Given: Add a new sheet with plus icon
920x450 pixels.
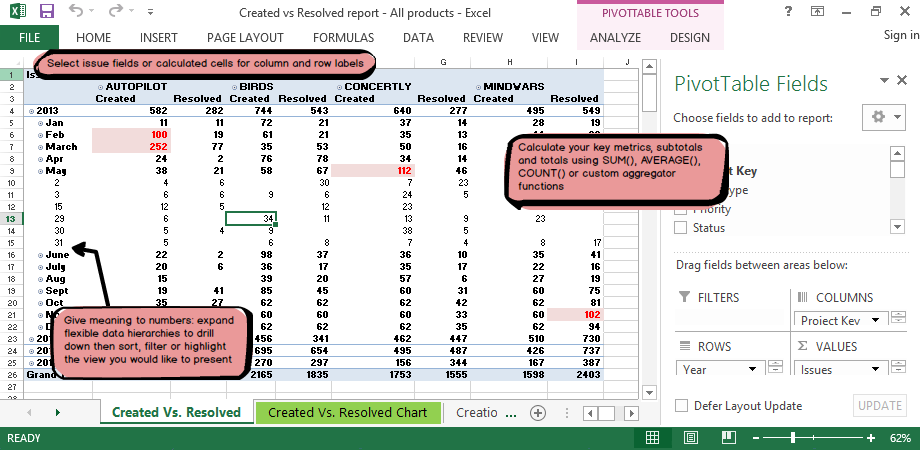Looking at the screenshot, I should [x=537, y=412].
